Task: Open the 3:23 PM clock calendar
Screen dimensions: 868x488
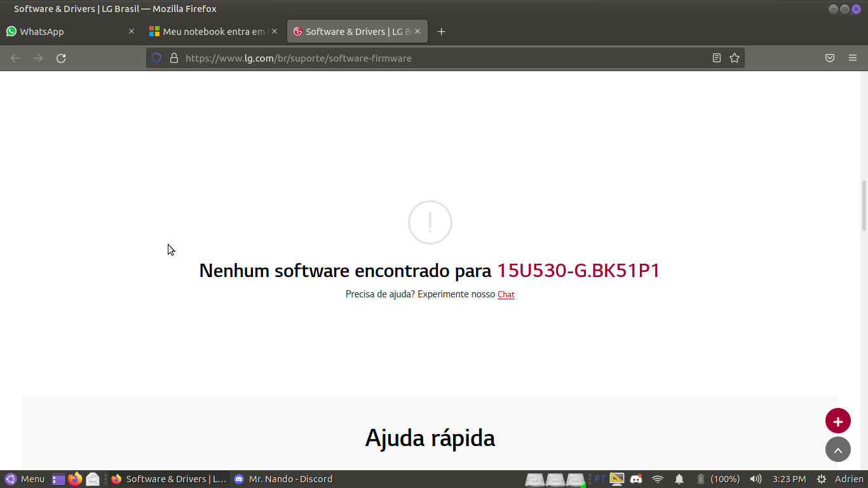Action: [789, 479]
